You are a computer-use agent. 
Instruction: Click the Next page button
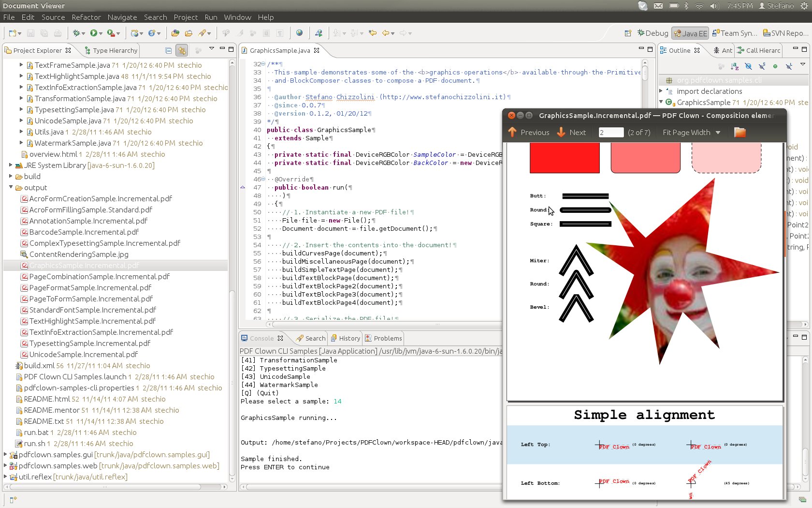pos(571,133)
